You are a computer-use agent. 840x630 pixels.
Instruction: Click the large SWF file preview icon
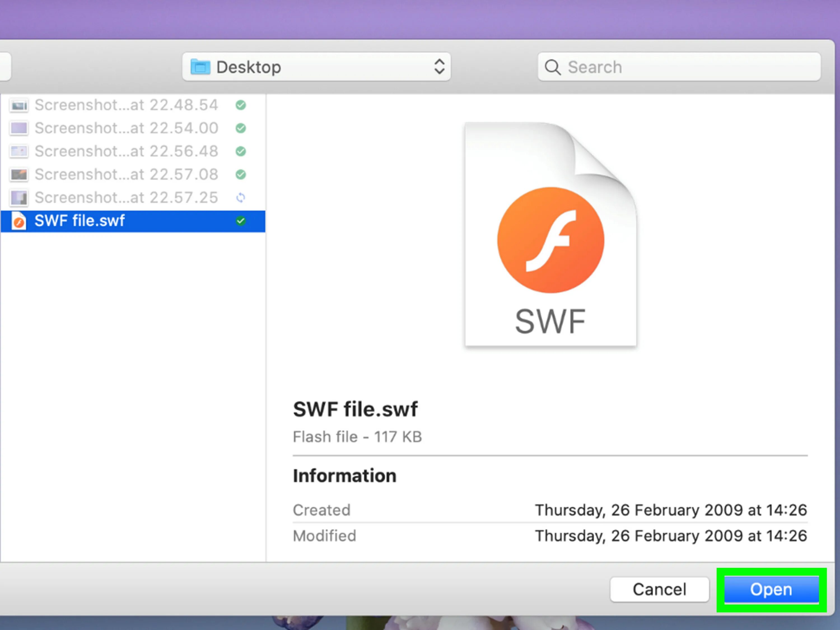[550, 234]
